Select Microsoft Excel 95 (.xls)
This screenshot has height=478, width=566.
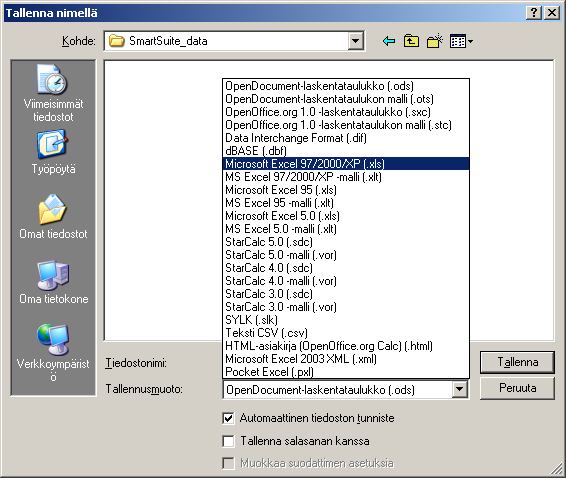pyautogui.click(x=346, y=190)
